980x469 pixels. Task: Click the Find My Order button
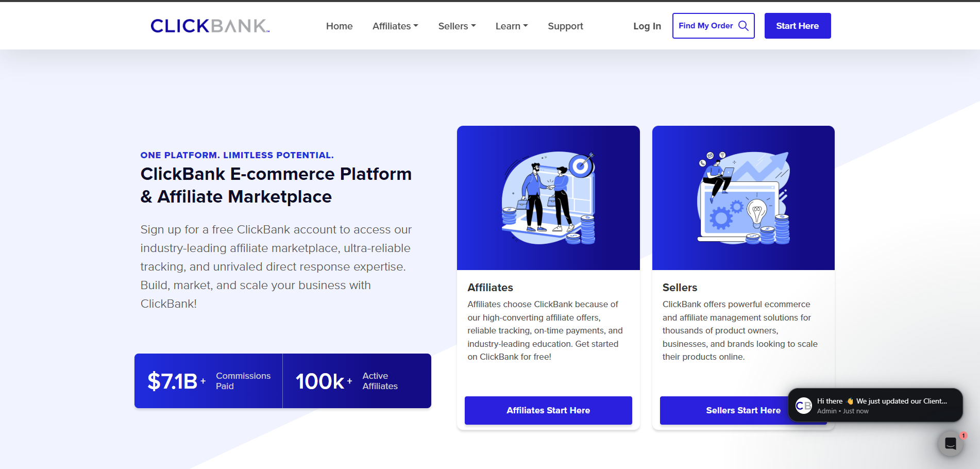pos(713,25)
